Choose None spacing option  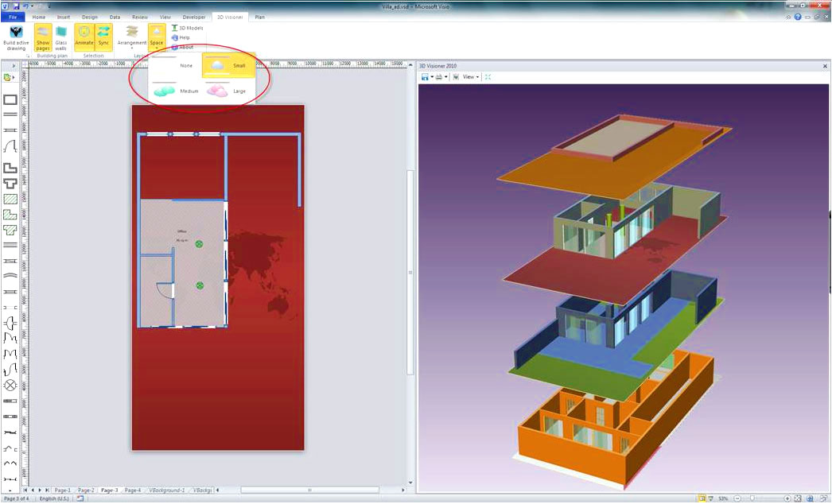[x=175, y=65]
